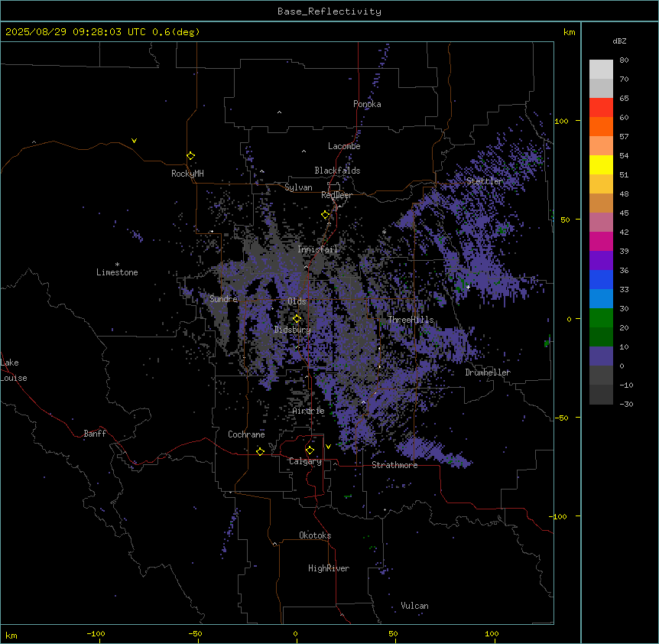Click the yellow v marker east of Calgary diamond
This screenshot has width=659, height=644.
pyautogui.click(x=328, y=447)
